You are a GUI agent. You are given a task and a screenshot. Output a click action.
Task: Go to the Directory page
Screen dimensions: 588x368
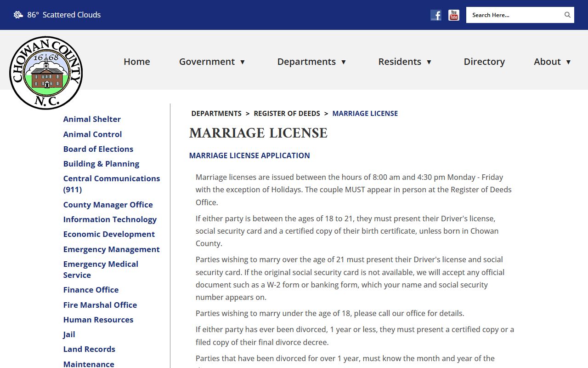(x=484, y=62)
